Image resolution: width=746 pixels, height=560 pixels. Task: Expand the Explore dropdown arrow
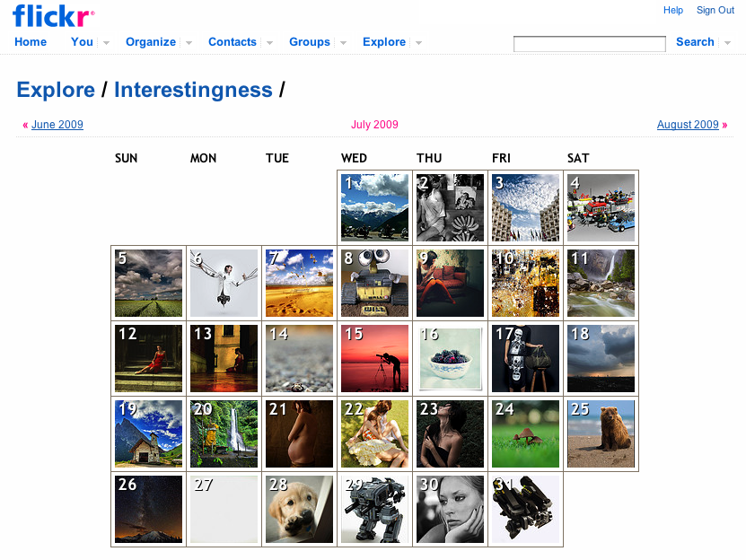coord(418,43)
